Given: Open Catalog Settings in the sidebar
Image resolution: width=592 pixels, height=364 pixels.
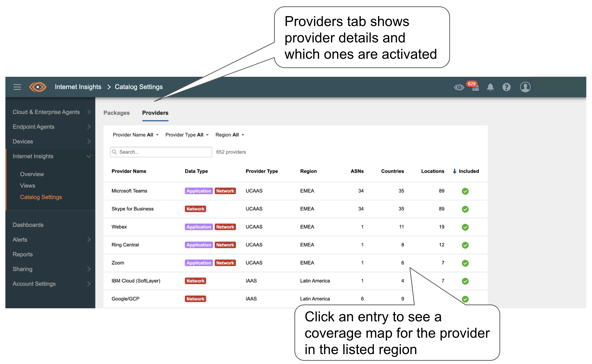Looking at the screenshot, I should 41,197.
